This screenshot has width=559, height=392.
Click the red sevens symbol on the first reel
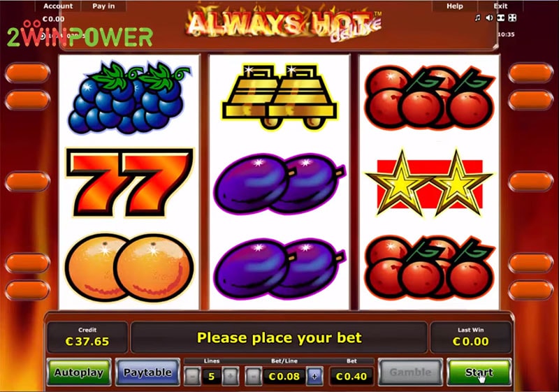click(129, 182)
